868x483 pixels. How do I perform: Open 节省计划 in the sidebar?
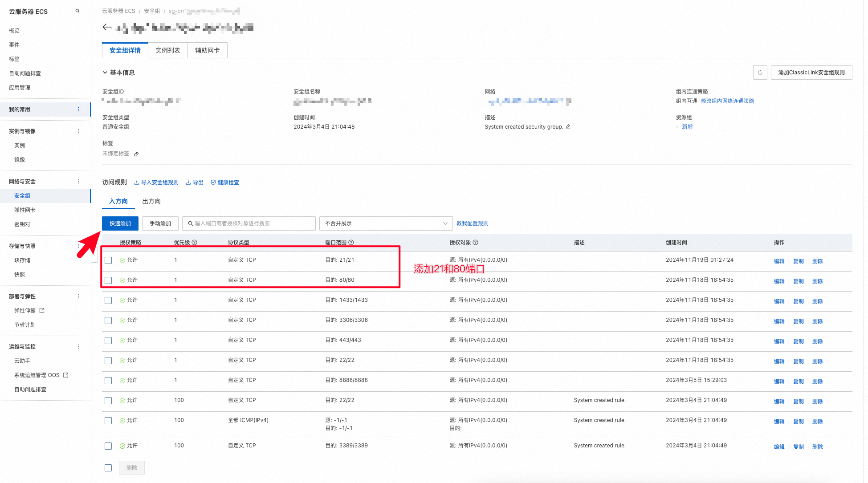pyautogui.click(x=25, y=325)
